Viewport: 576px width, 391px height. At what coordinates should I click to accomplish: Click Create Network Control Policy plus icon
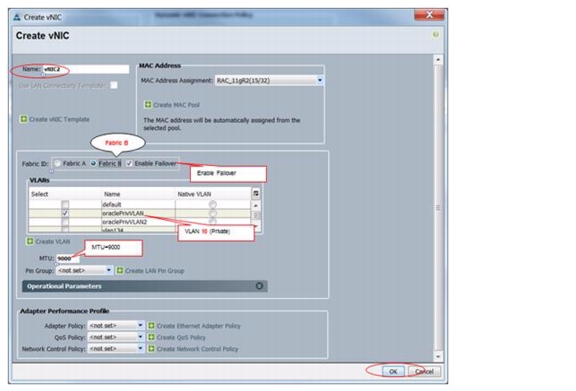151,348
